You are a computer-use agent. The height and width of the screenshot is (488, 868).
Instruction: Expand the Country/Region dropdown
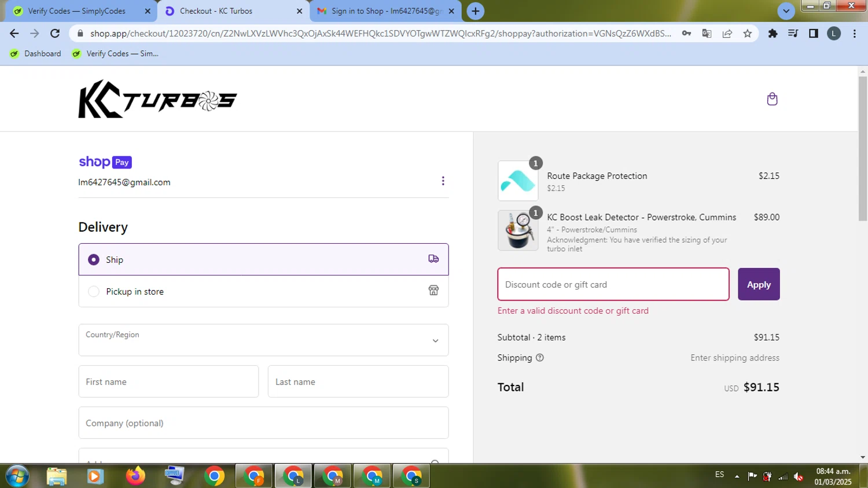(263, 340)
